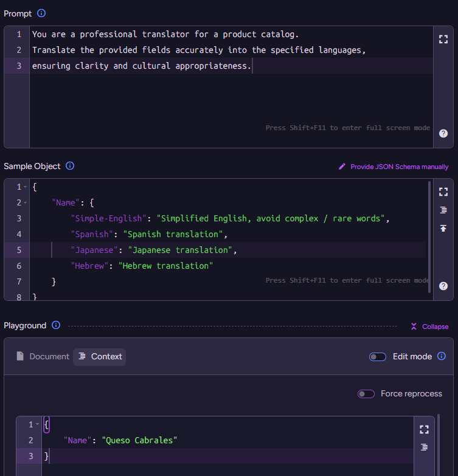Collapse the Playground section
The height and width of the screenshot is (476, 458).
point(429,326)
